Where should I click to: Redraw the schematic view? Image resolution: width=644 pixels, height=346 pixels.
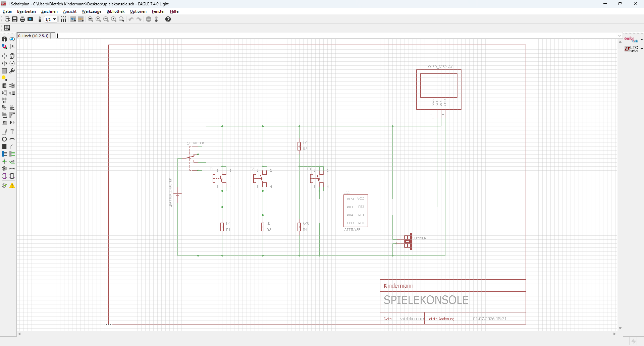[x=114, y=19]
